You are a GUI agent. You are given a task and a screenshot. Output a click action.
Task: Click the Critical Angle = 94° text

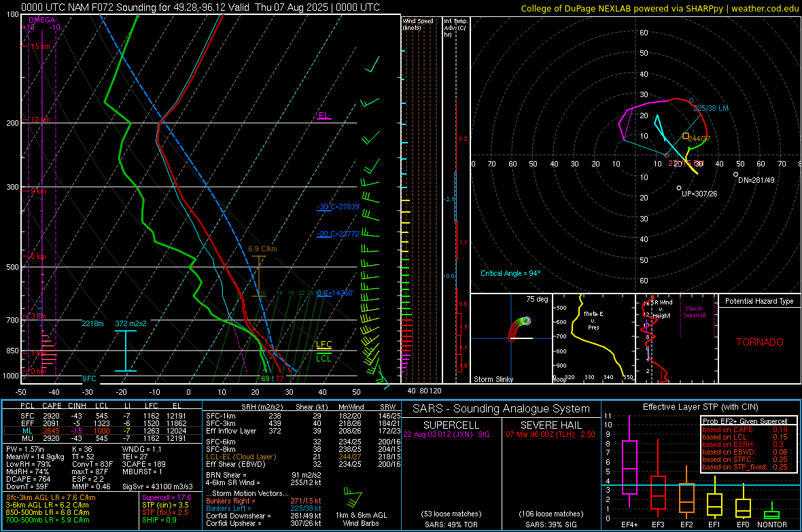point(510,273)
